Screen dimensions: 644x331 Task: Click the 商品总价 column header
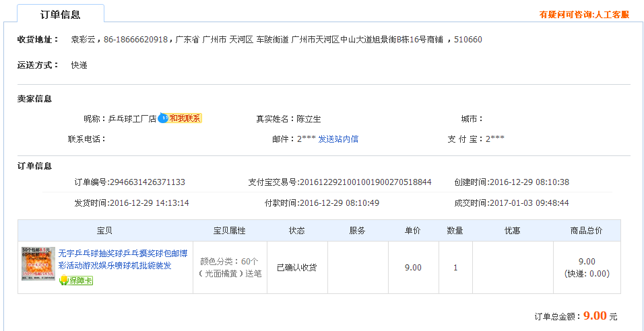(586, 231)
